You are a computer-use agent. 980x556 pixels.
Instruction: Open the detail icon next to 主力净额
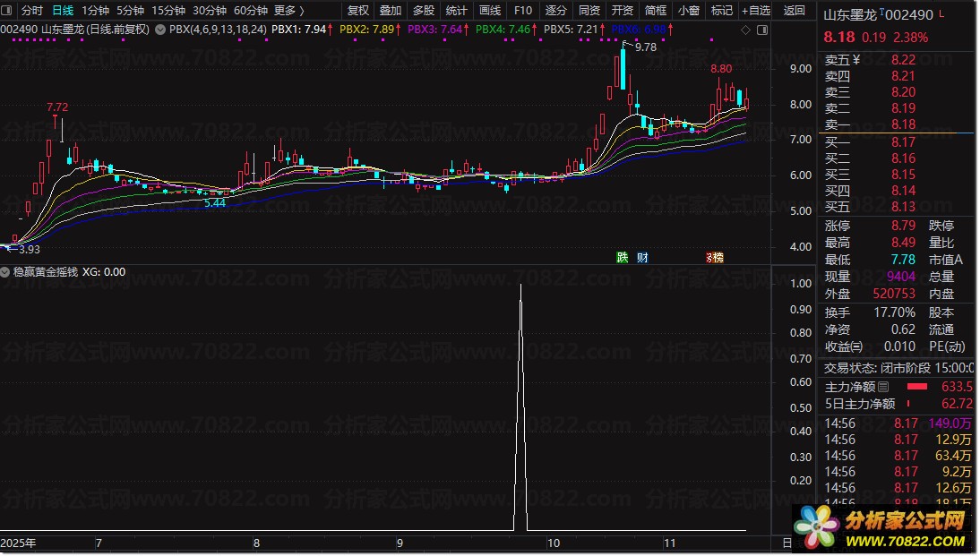883,387
